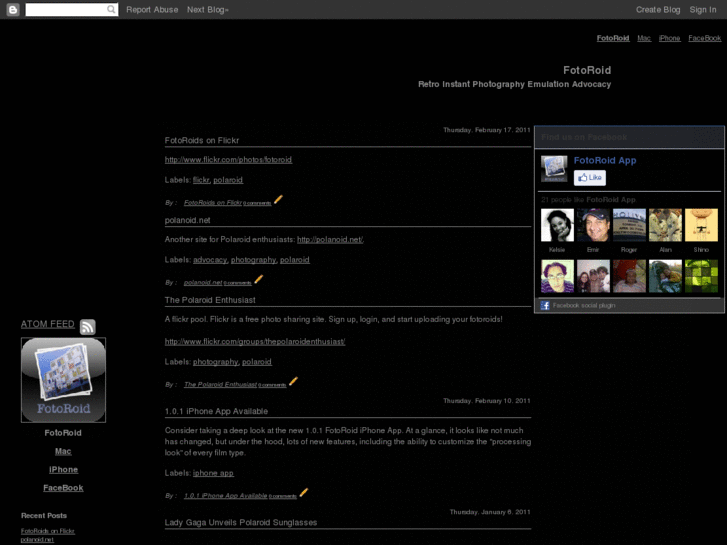
Task: Select iPhone in top navigation
Action: coord(670,38)
